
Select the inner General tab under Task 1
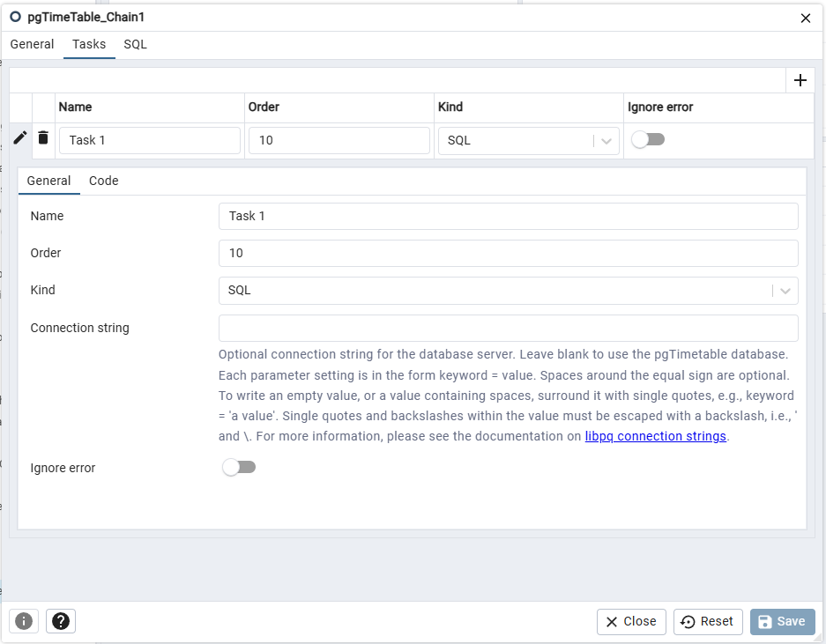click(x=49, y=181)
